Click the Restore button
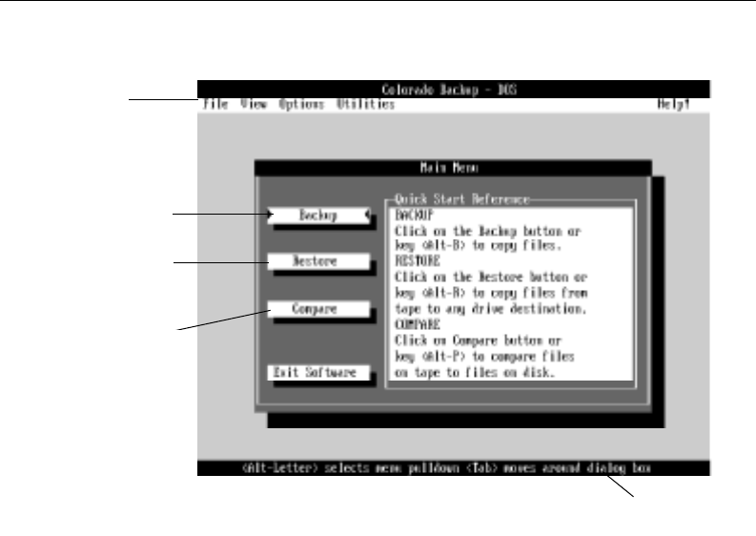Screen dimensions: 756x536 click(318, 261)
